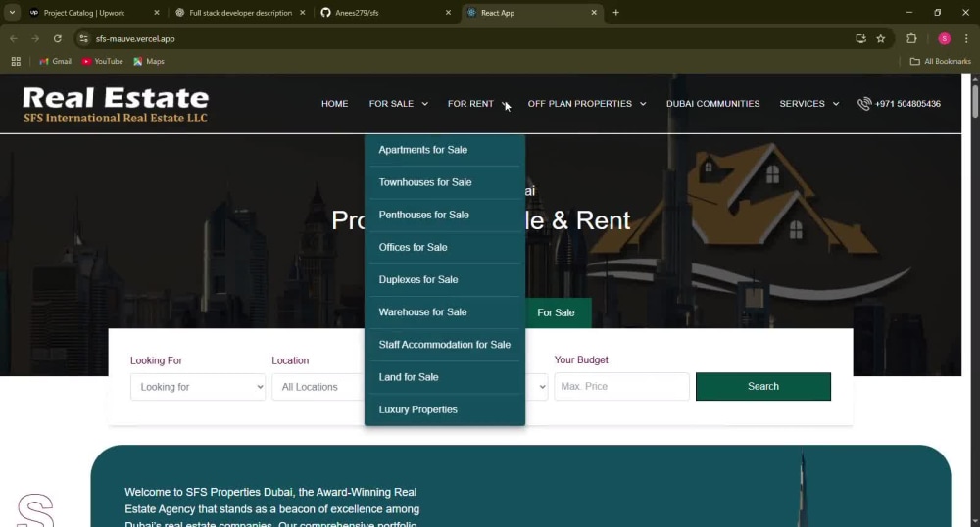
Task: Open a new browser tab
Action: pyautogui.click(x=615, y=13)
